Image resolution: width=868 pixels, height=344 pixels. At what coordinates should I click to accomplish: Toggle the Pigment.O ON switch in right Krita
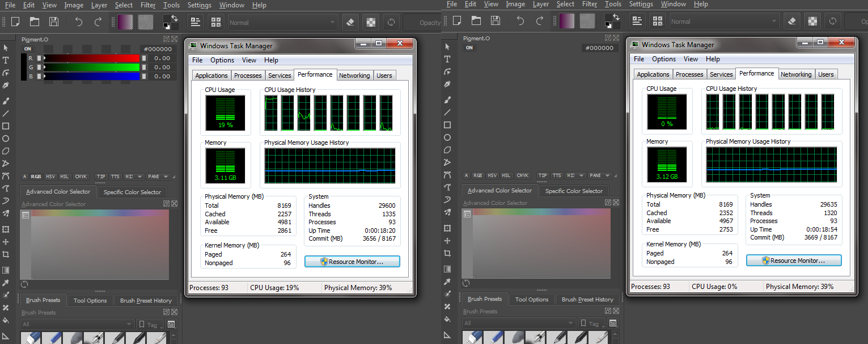coord(469,48)
